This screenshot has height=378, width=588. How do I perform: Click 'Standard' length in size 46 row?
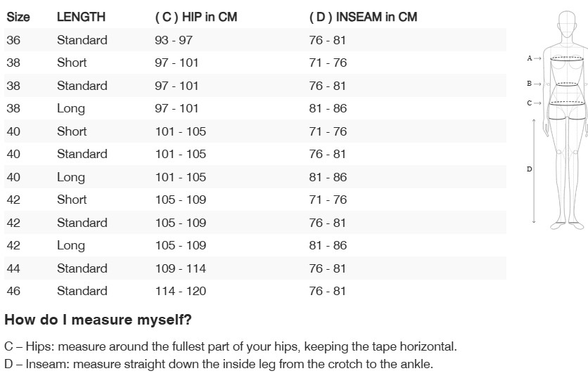[82, 291]
